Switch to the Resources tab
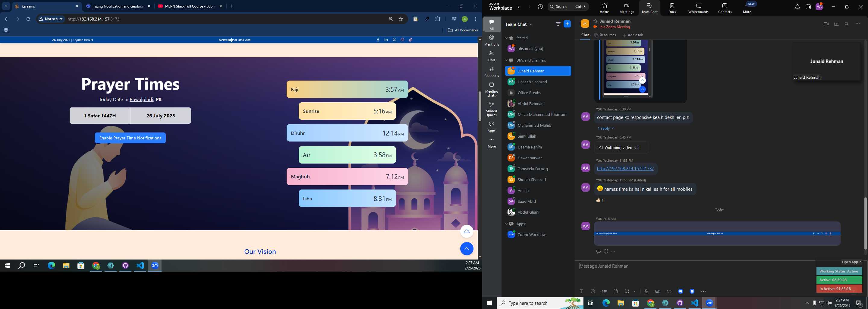This screenshot has width=868, height=309. click(x=605, y=35)
